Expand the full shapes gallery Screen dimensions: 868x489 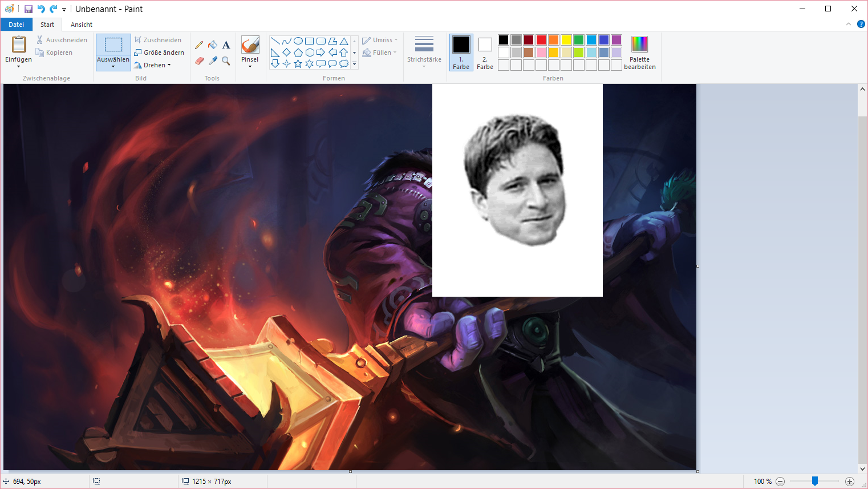(x=354, y=64)
